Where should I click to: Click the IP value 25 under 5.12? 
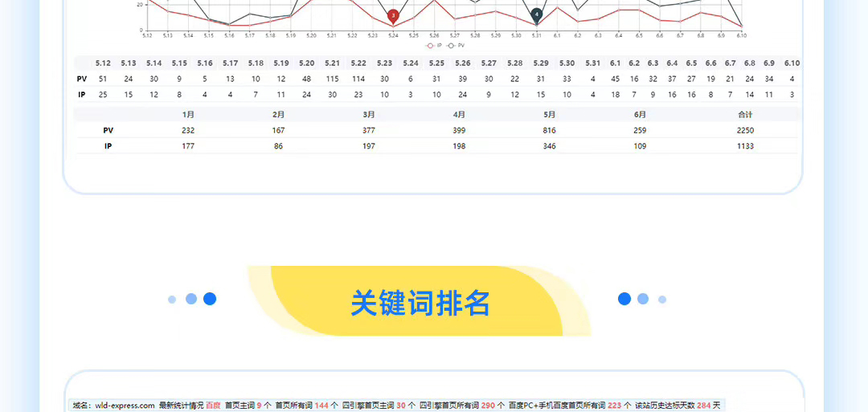coord(103,95)
